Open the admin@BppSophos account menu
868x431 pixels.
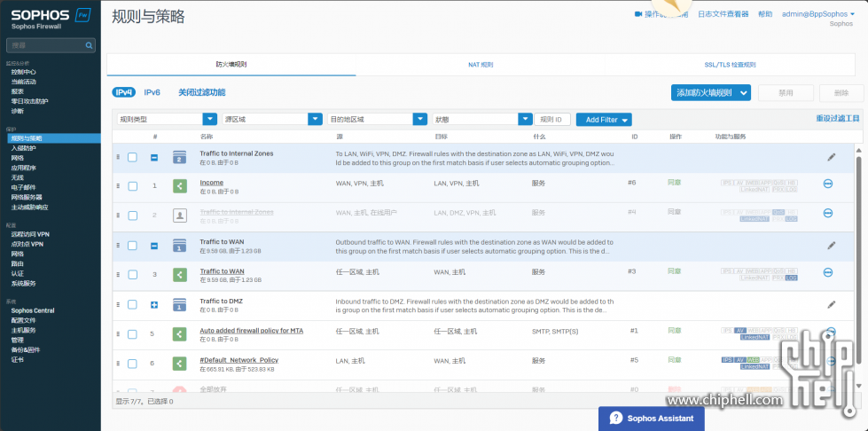[x=817, y=14]
